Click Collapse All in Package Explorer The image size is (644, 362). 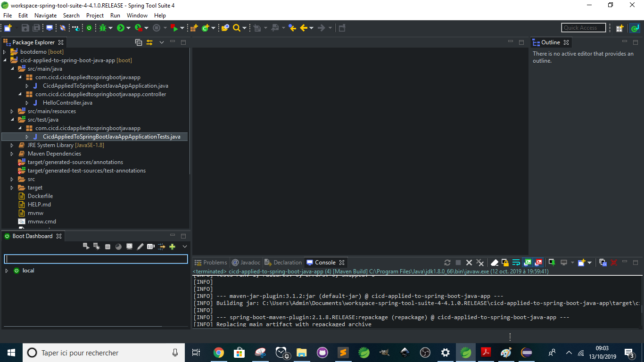(139, 42)
